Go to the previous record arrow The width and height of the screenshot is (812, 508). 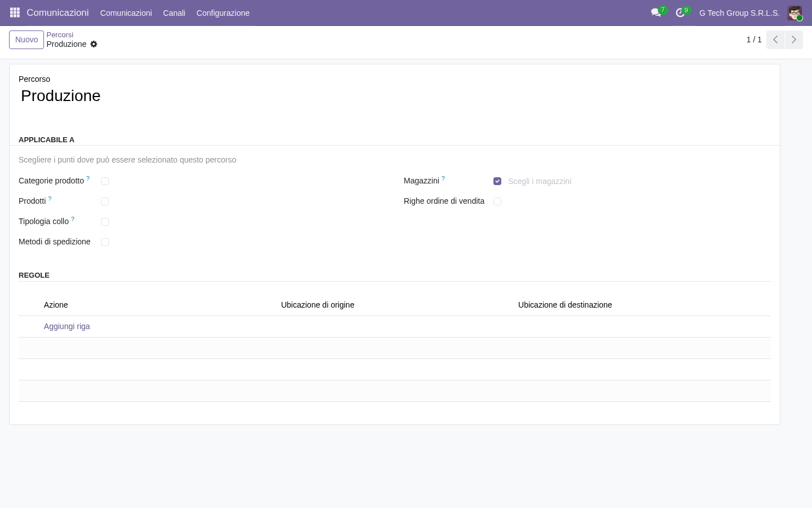[x=775, y=40]
